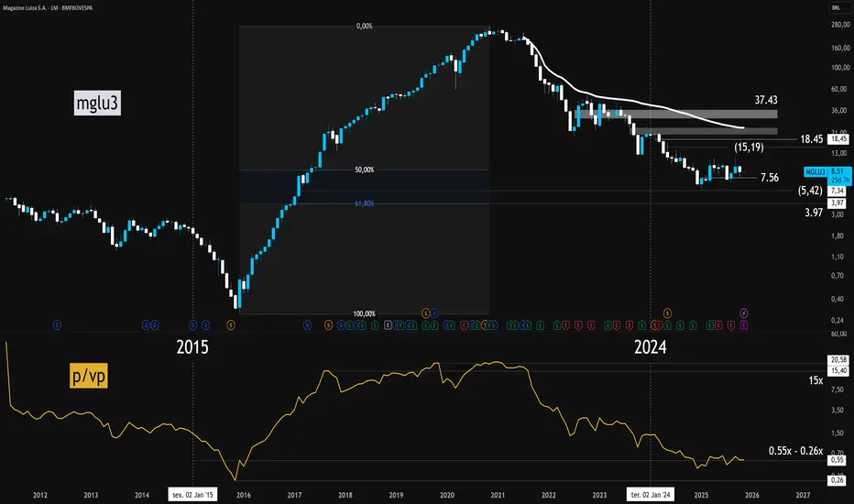Open the raised orange split marker above 2024
The height and width of the screenshot is (504, 854).
pos(667,313)
